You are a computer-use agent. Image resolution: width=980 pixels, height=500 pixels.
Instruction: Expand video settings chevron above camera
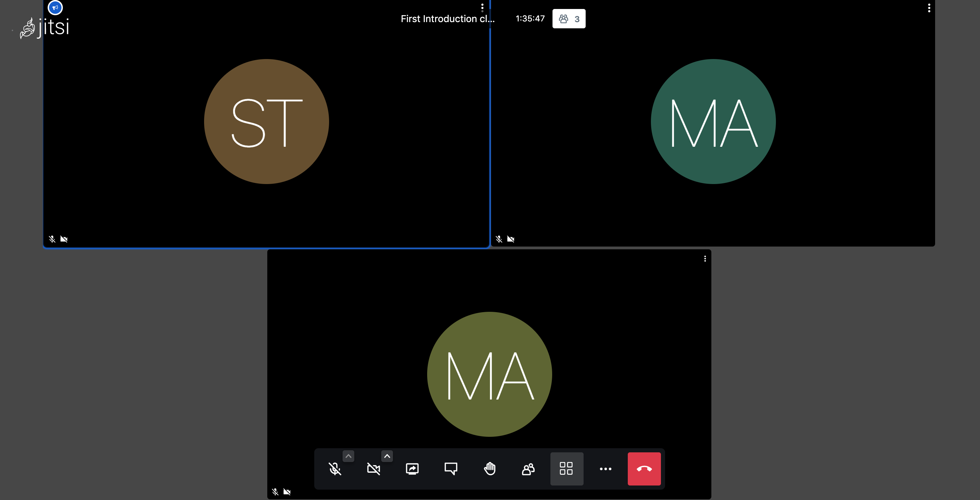(x=387, y=456)
